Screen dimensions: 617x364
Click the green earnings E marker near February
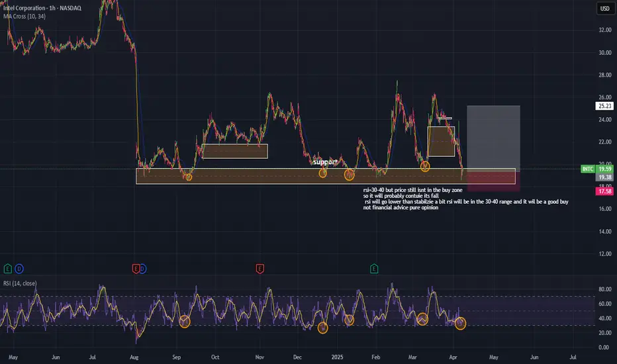tap(374, 269)
